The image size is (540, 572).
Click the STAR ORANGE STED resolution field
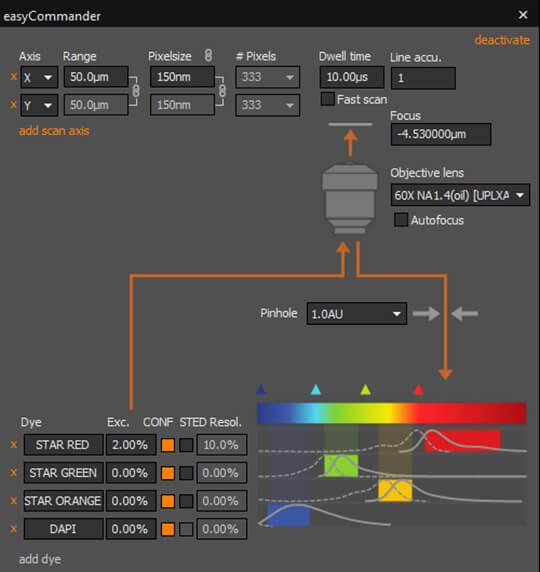point(222,501)
